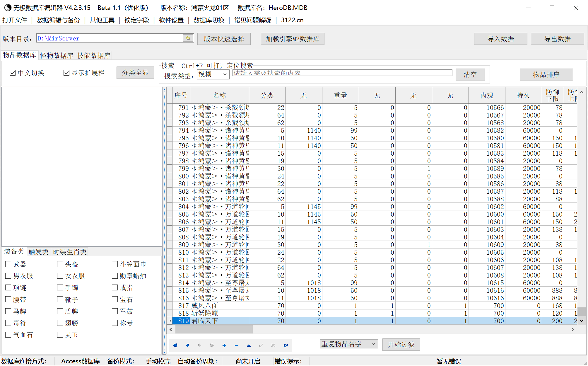588x366 pixels.
Task: Open the 搜索类型 模糊 dropdown
Action: [x=213, y=74]
